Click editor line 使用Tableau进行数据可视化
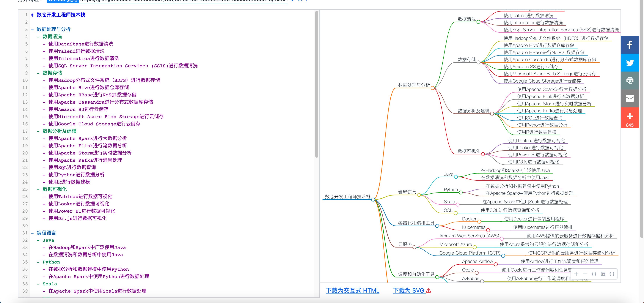 (x=80, y=196)
